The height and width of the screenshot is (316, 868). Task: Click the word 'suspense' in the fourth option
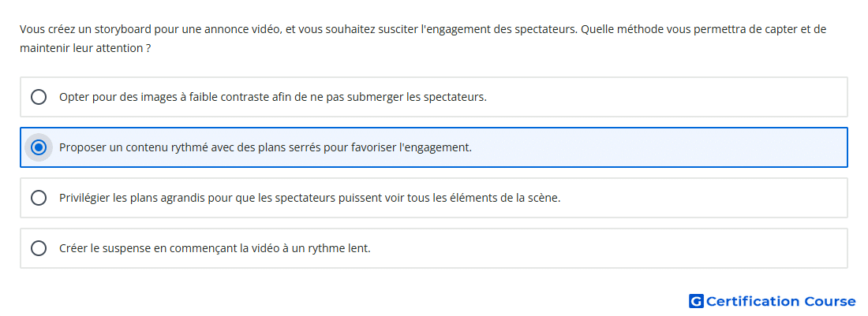coord(131,248)
